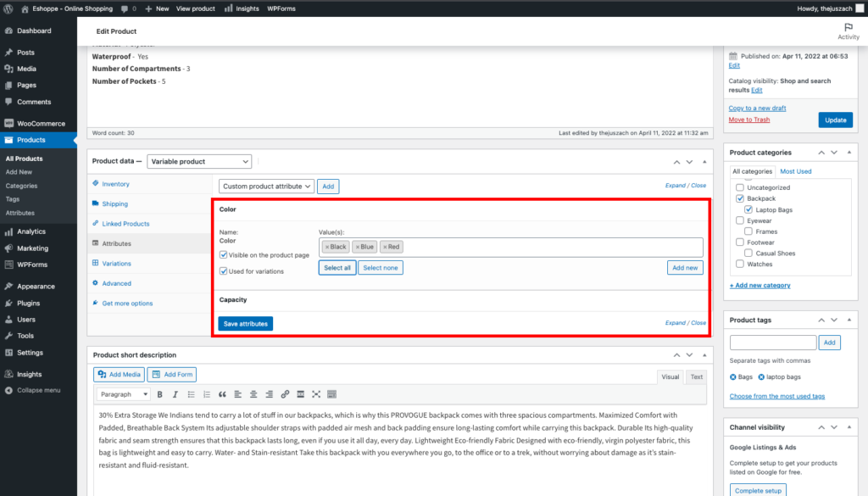Open Insights in the admin bar
This screenshot has height=496, width=868.
[x=242, y=8]
